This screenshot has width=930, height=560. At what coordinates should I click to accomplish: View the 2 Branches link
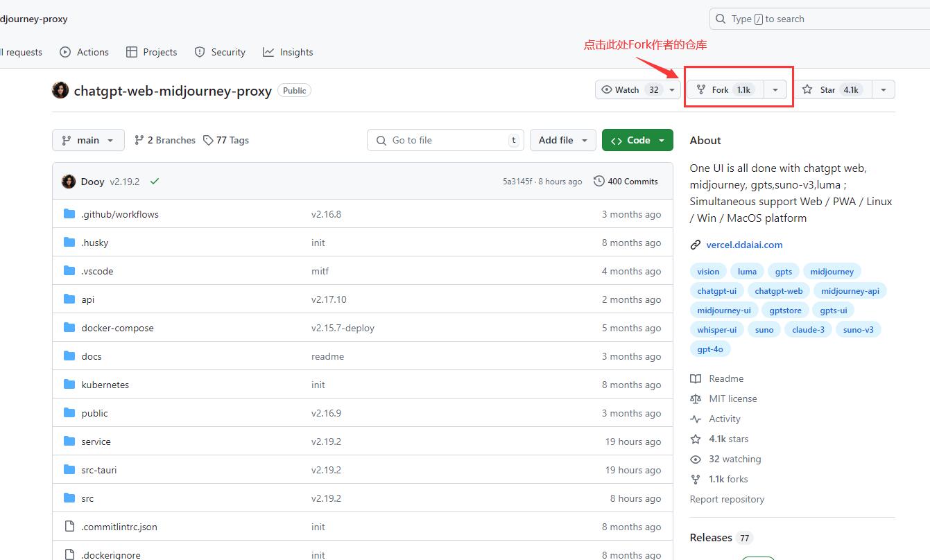(165, 140)
